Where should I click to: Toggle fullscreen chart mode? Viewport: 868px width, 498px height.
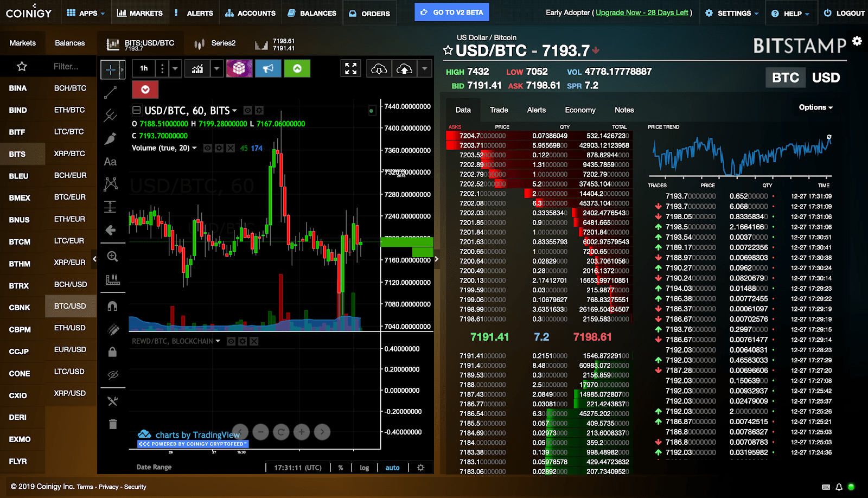click(x=351, y=68)
